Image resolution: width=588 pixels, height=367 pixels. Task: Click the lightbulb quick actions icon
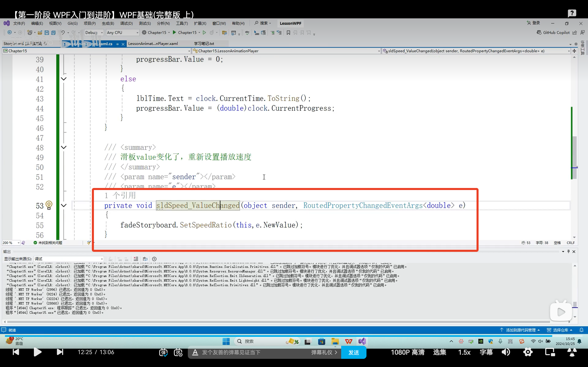point(49,205)
